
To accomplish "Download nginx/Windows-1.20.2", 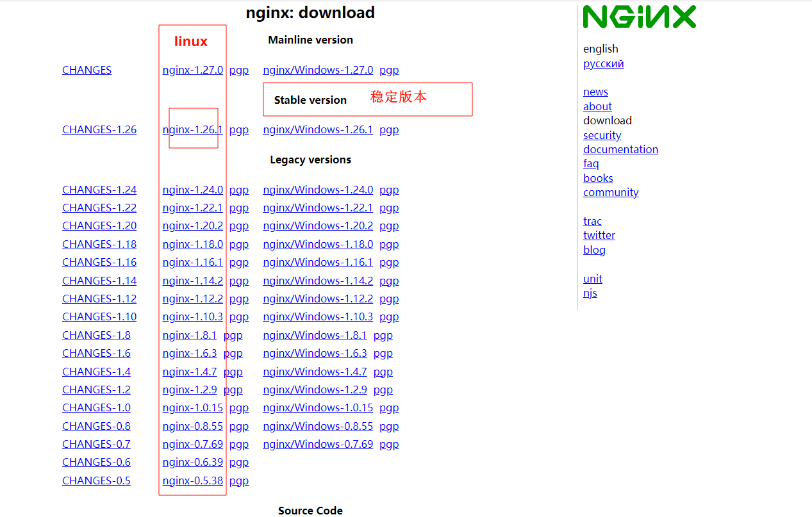I will tap(318, 226).
